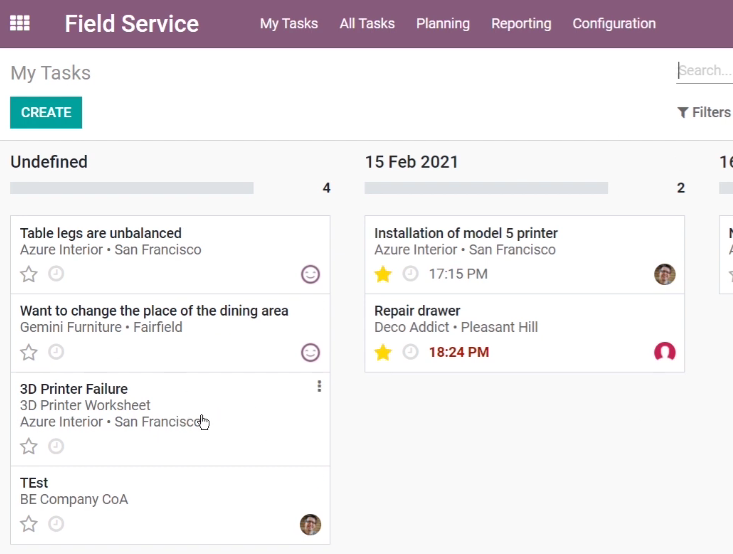The width and height of the screenshot is (733, 554).
Task: Click the 15 Feb 2021 column progress bar
Action: [486, 188]
